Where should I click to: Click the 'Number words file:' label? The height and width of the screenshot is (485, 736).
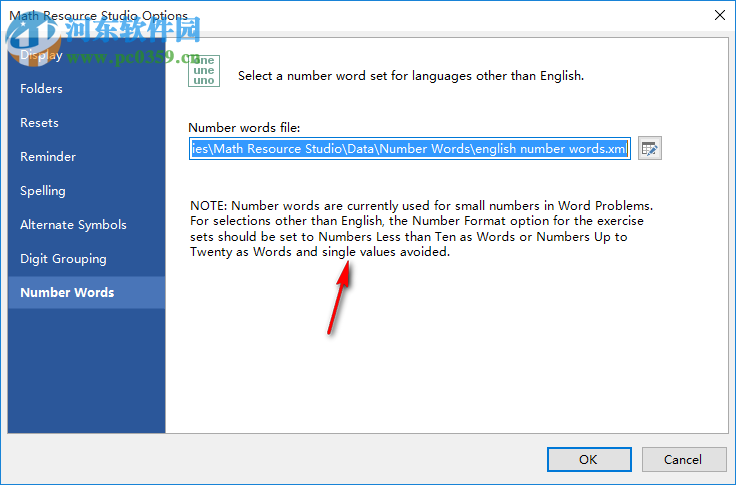(244, 128)
